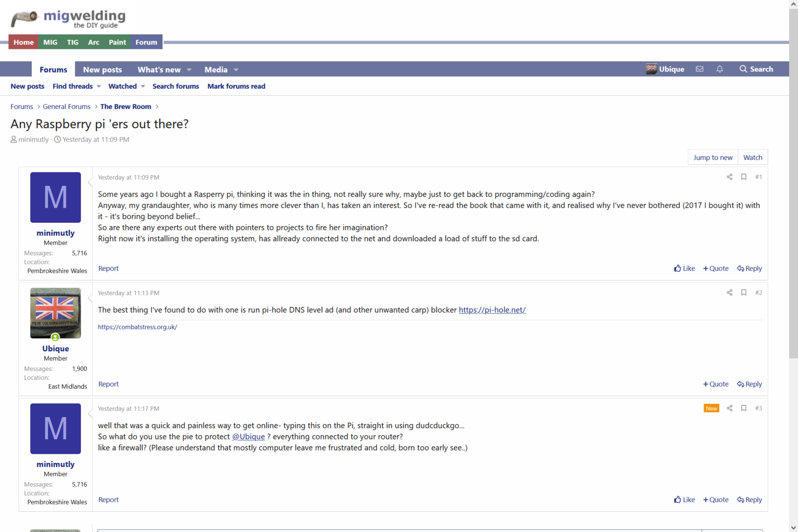798x532 pixels.
Task: Follow the pi-hole.net link
Action: (x=492, y=310)
